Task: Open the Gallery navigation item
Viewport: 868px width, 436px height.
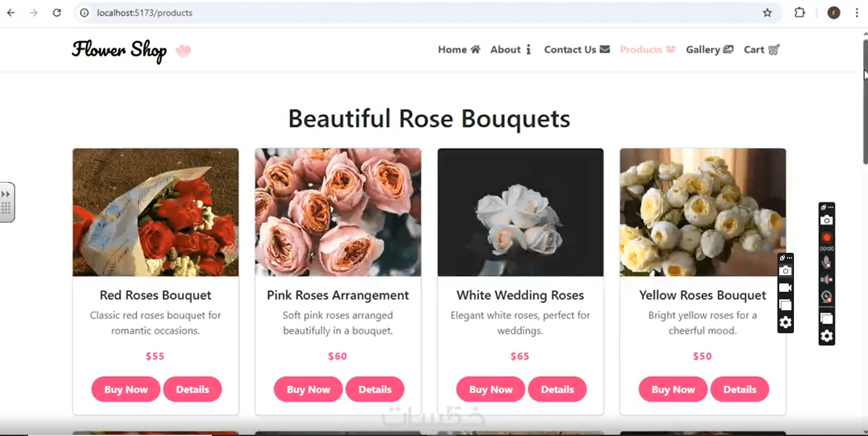Action: click(x=709, y=50)
